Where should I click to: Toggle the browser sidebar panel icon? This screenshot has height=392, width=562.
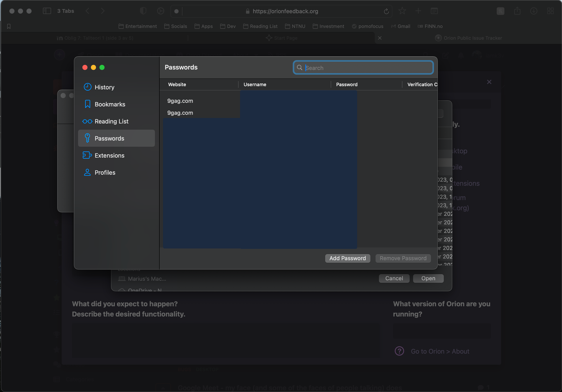click(x=47, y=11)
